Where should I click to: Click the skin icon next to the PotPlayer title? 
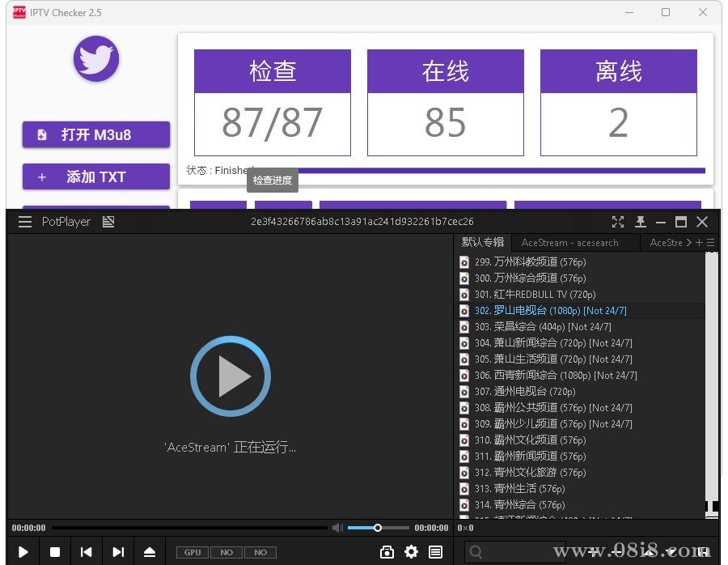pos(108,222)
